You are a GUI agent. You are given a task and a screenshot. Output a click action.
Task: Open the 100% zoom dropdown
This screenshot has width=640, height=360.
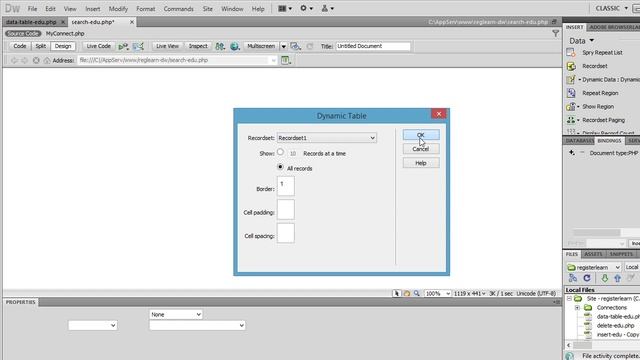point(438,293)
